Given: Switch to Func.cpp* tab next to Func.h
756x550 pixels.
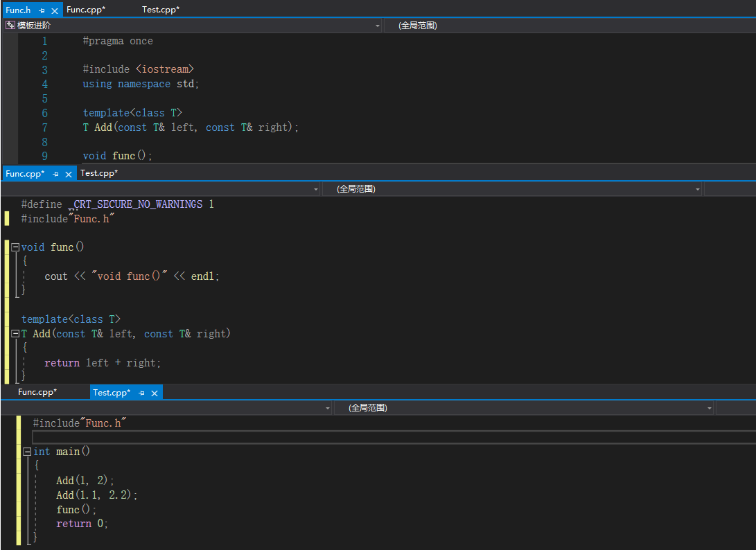Looking at the screenshot, I should point(86,10).
